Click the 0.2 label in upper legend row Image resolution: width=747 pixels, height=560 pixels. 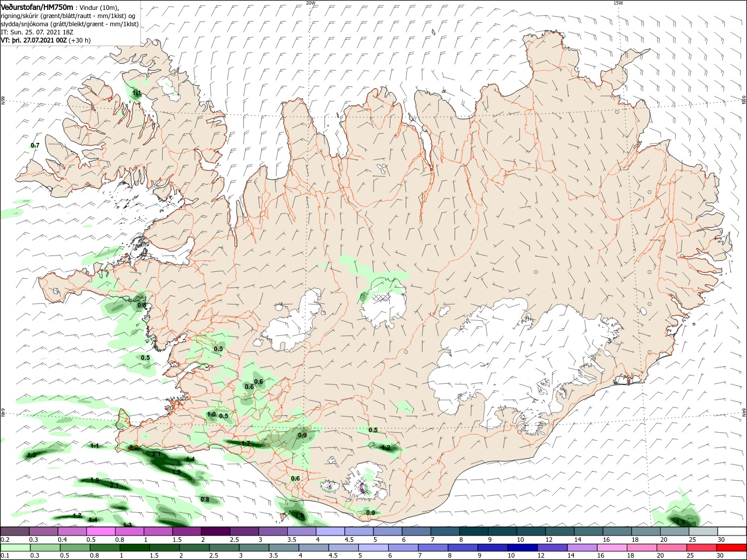click(5, 540)
